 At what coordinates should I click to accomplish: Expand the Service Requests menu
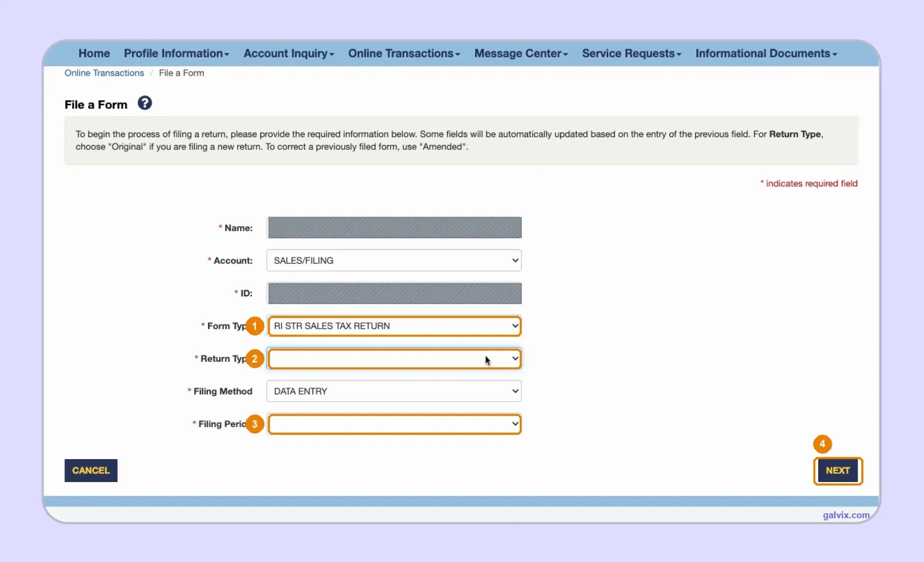tap(631, 53)
